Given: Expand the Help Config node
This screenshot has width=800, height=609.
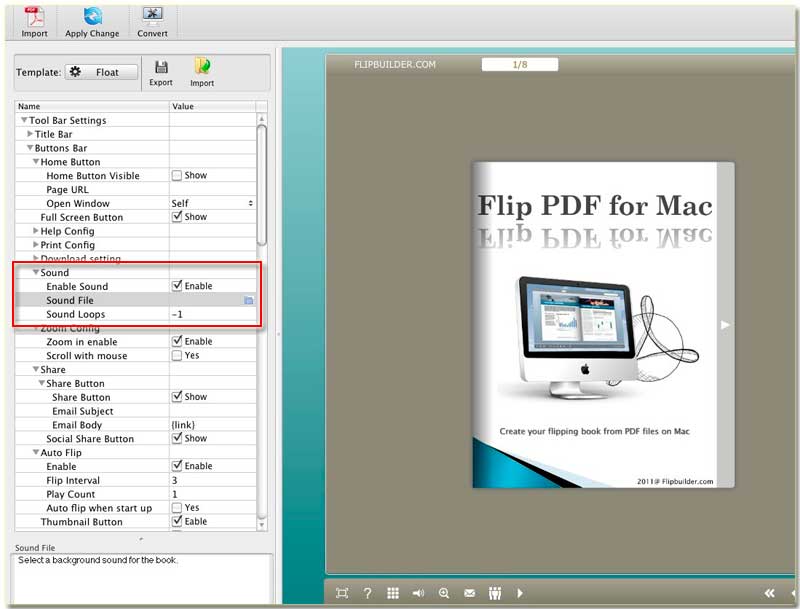Looking at the screenshot, I should click(36, 231).
